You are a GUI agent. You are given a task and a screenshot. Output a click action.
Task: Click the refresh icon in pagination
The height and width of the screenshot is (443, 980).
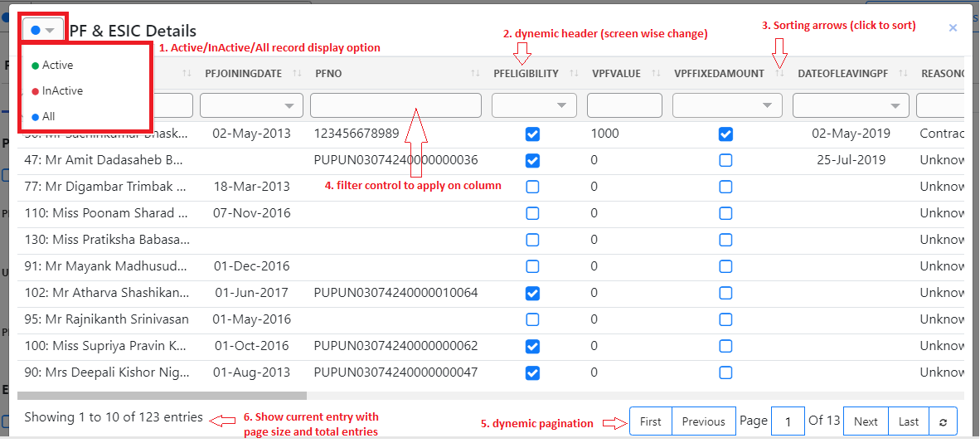pos(943,421)
